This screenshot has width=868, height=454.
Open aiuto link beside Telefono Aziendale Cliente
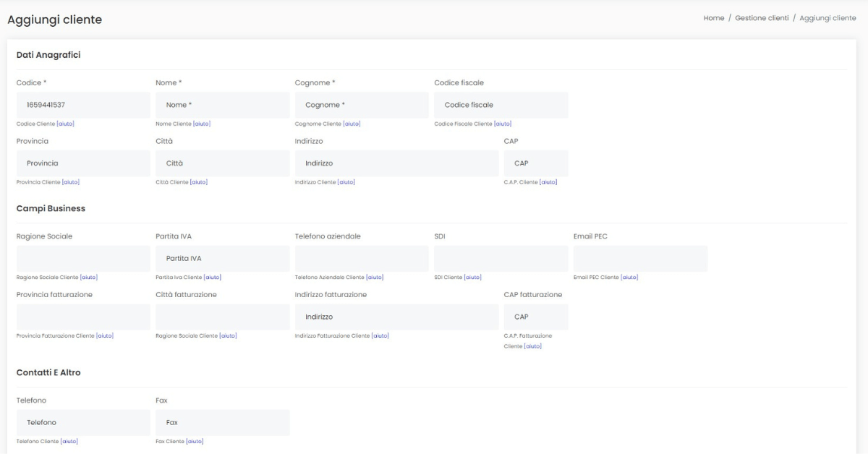point(375,278)
